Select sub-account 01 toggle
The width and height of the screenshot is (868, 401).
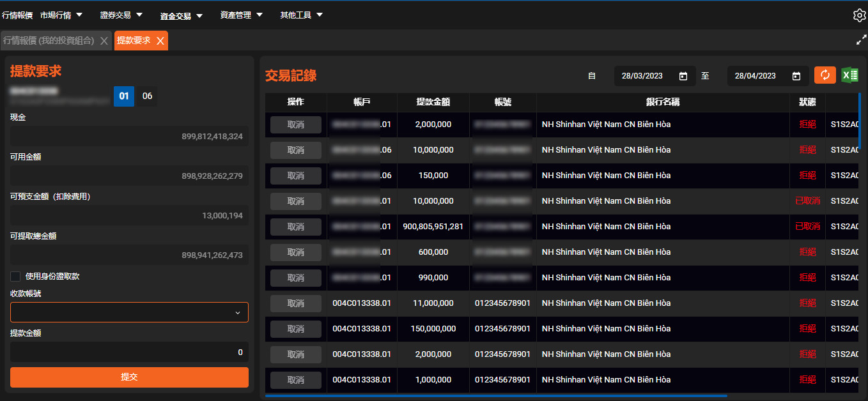(124, 96)
